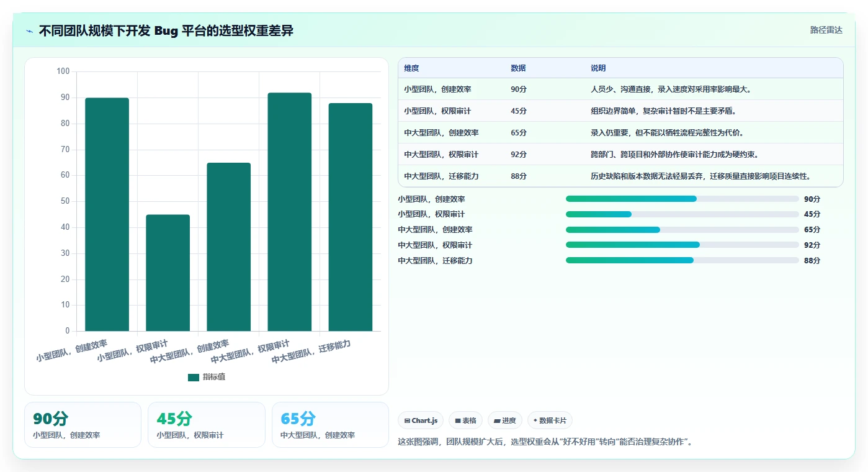Screen dimensions: 868x472
Task: Click the 指标值 legend label
Action: [x=214, y=377]
